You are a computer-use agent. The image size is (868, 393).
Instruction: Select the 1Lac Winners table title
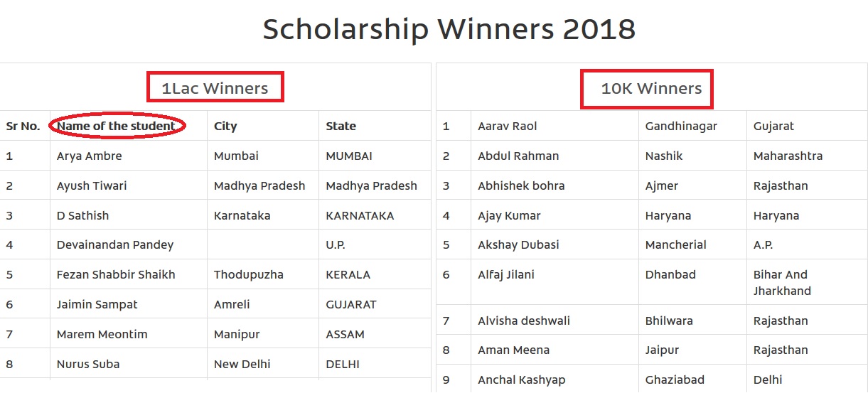(215, 89)
